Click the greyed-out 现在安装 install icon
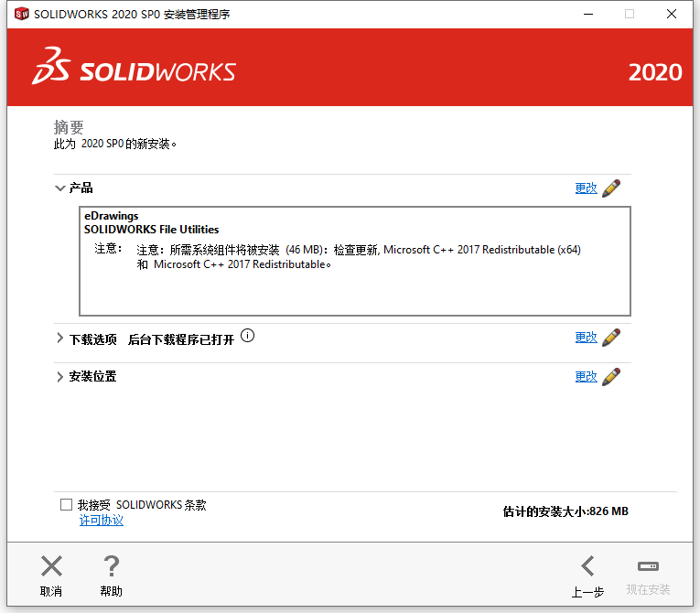This screenshot has height=613, width=700. pyautogui.click(x=648, y=566)
